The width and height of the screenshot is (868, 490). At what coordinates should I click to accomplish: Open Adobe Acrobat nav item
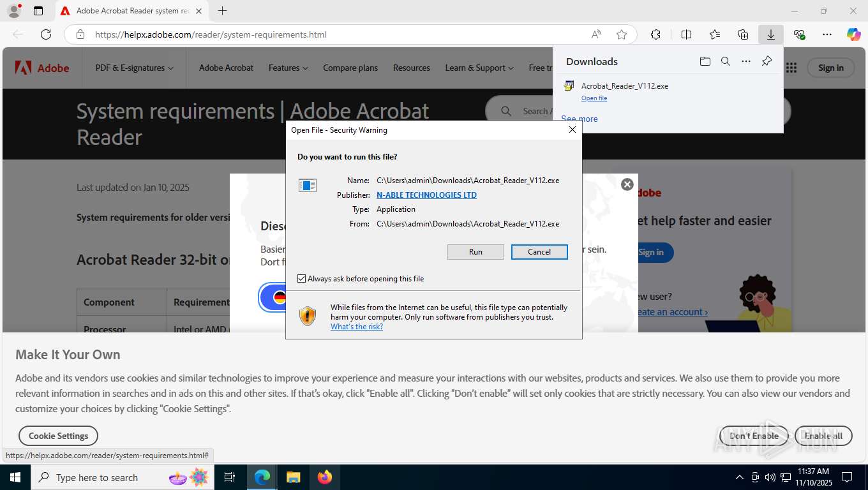pos(226,68)
